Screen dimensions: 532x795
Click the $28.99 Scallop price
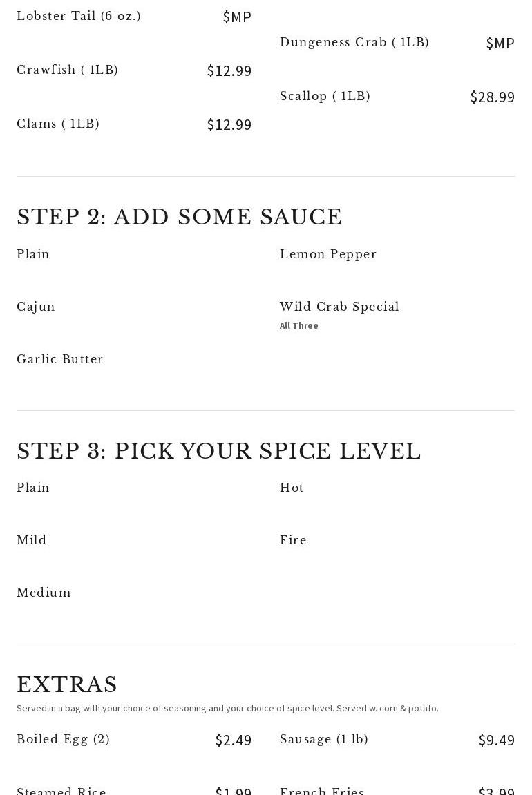(x=492, y=97)
